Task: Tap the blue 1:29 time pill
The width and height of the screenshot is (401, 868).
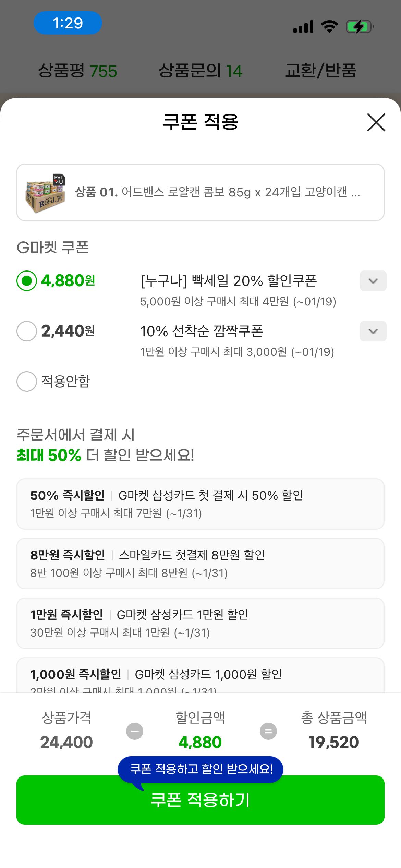Action: (68, 23)
